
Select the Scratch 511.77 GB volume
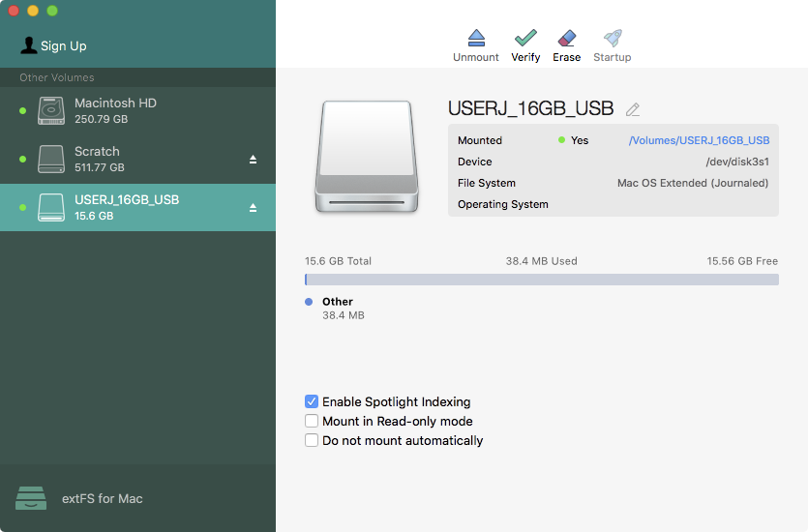(x=137, y=160)
